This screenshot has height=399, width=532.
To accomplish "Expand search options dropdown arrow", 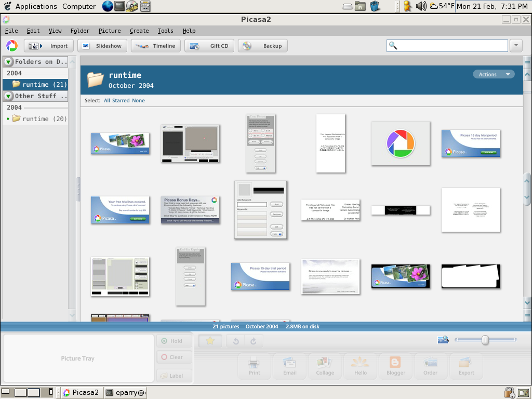I will click(516, 46).
